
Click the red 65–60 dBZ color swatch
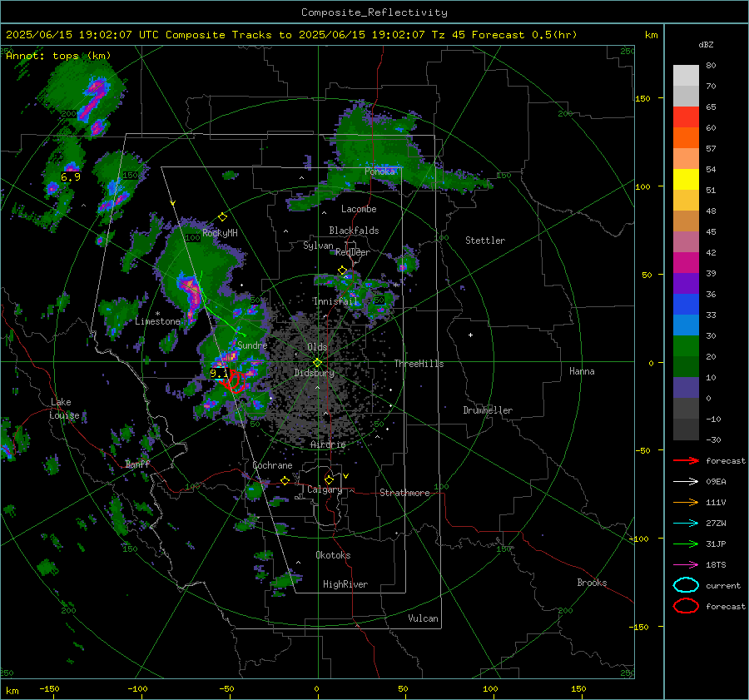point(686,117)
